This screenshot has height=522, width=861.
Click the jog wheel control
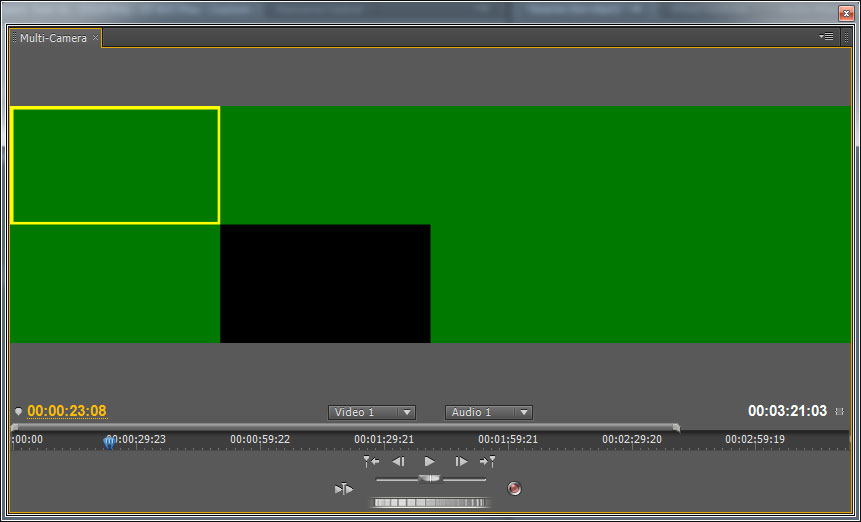[430, 502]
